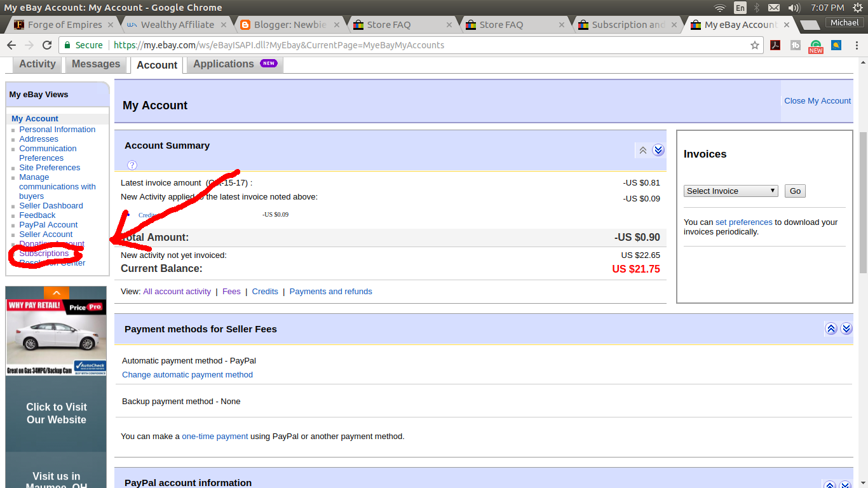The image size is (868, 488).
Task: Open the tb browser extension
Action: coord(795,45)
